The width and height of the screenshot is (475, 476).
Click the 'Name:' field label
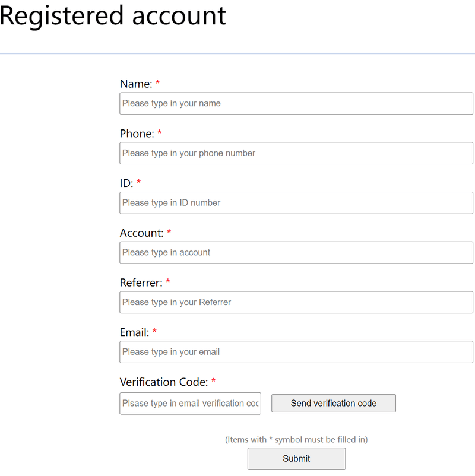click(136, 84)
